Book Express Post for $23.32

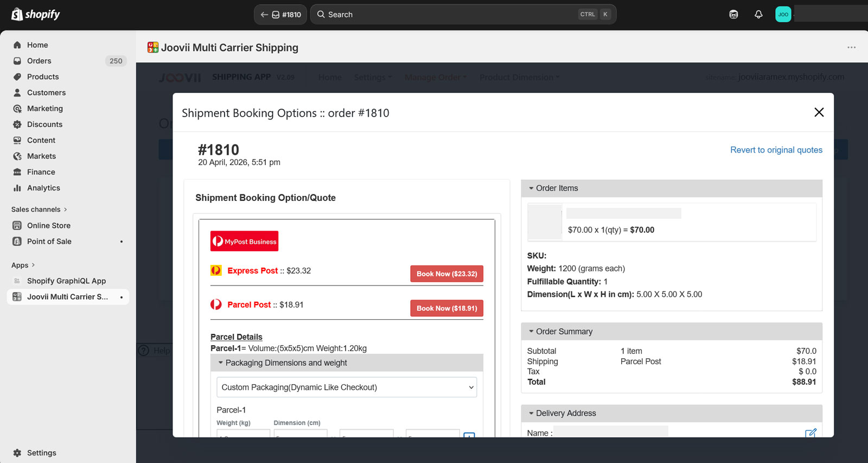click(446, 274)
